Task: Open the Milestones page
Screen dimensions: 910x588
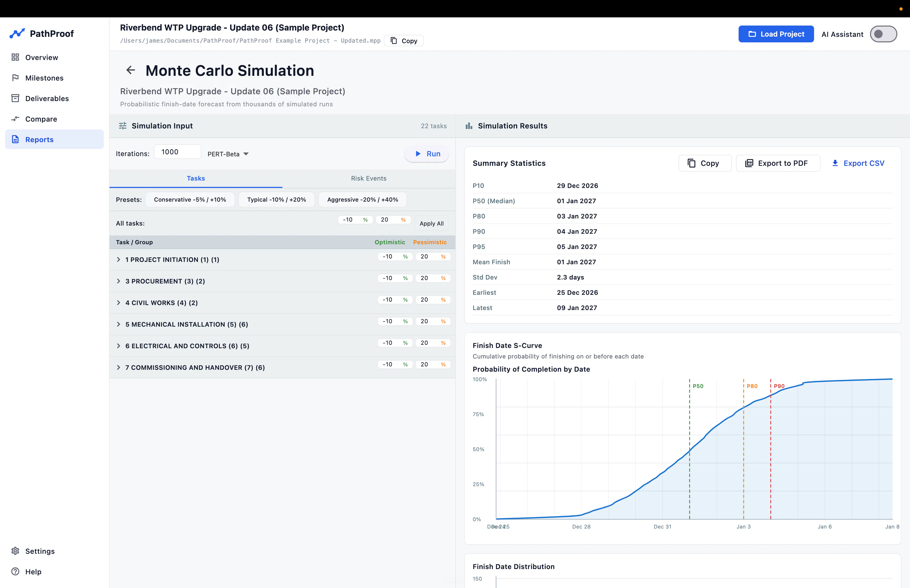Action: click(x=54, y=78)
